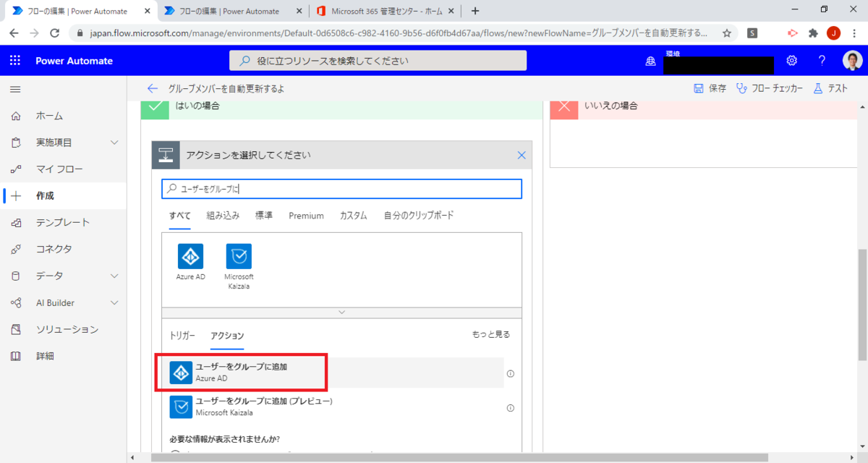Switch to the 標準 tab

pyautogui.click(x=264, y=216)
